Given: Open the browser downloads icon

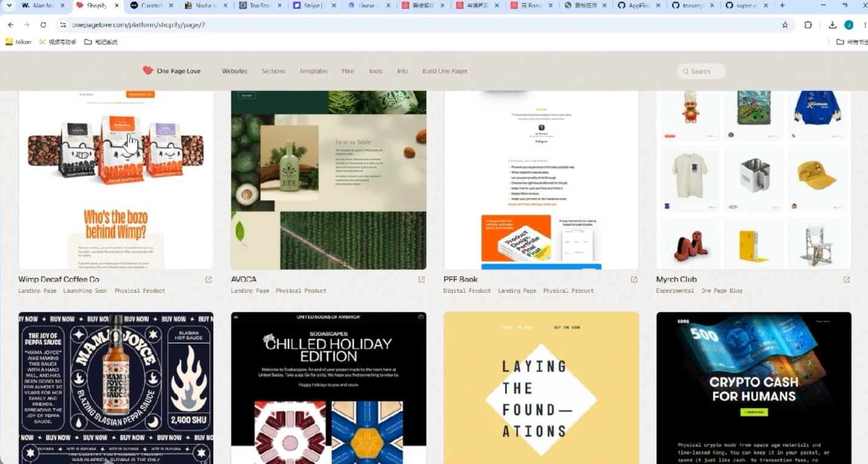Looking at the screenshot, I should 832,25.
